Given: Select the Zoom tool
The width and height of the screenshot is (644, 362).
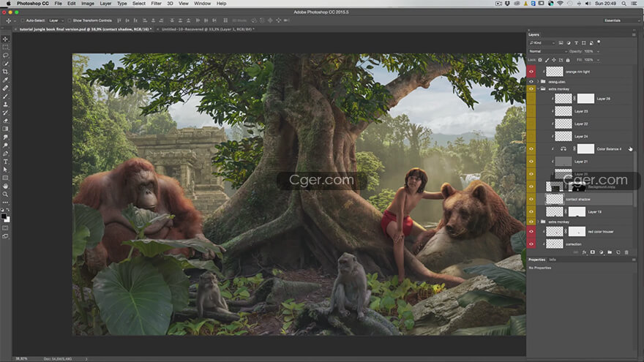Looking at the screenshot, I should 5,195.
